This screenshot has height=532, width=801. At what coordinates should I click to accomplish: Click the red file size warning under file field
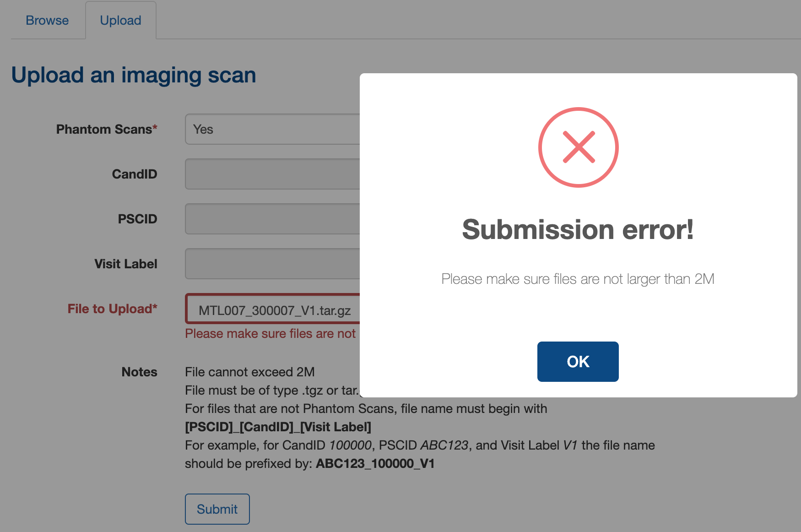[271, 333]
